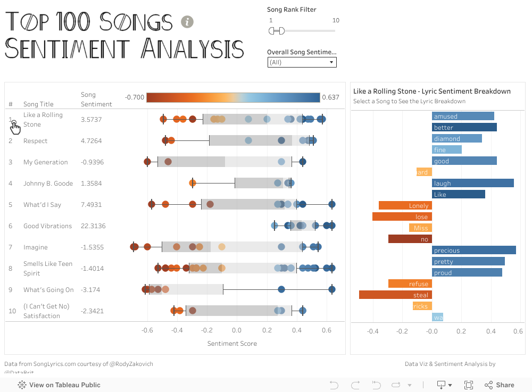Undo the last dashboard action
This screenshot has width=532, height=392.
pos(334,385)
